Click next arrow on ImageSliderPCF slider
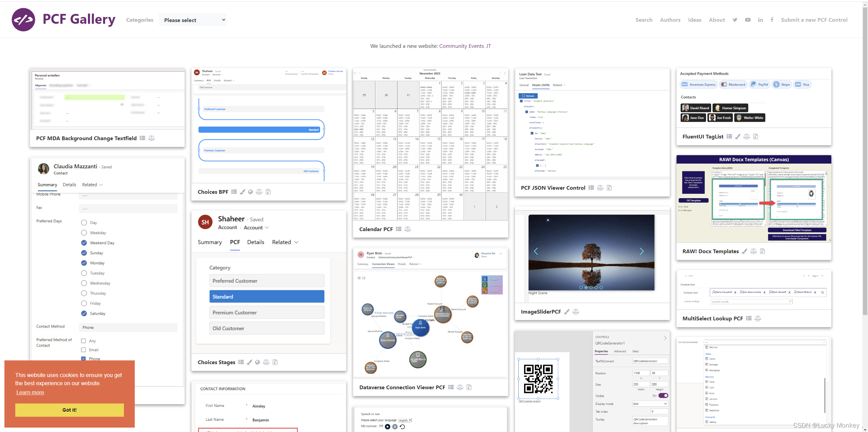Image resolution: width=868 pixels, height=432 pixels. 642,251
